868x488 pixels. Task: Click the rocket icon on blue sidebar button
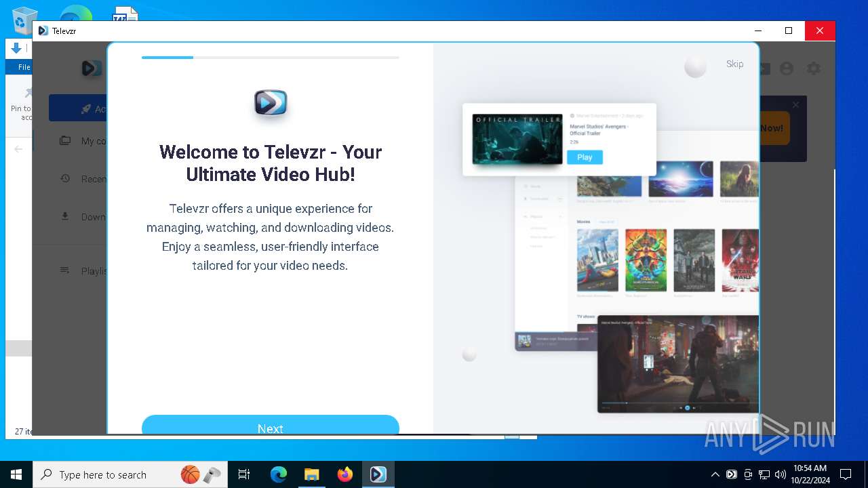tap(85, 109)
